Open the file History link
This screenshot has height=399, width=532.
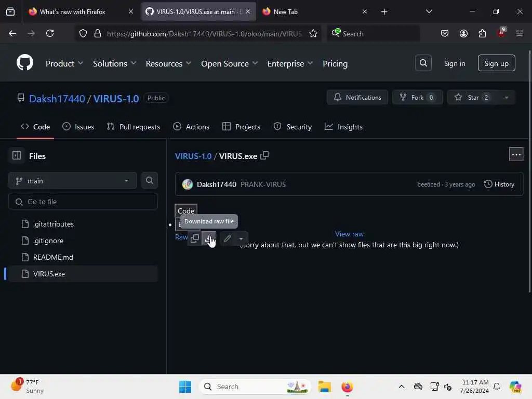[499, 184]
